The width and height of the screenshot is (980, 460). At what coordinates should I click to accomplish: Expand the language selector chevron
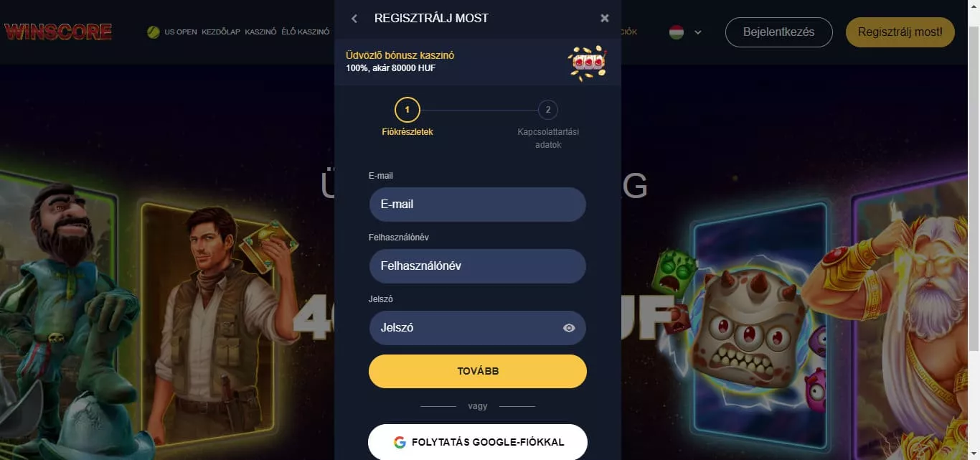(697, 32)
